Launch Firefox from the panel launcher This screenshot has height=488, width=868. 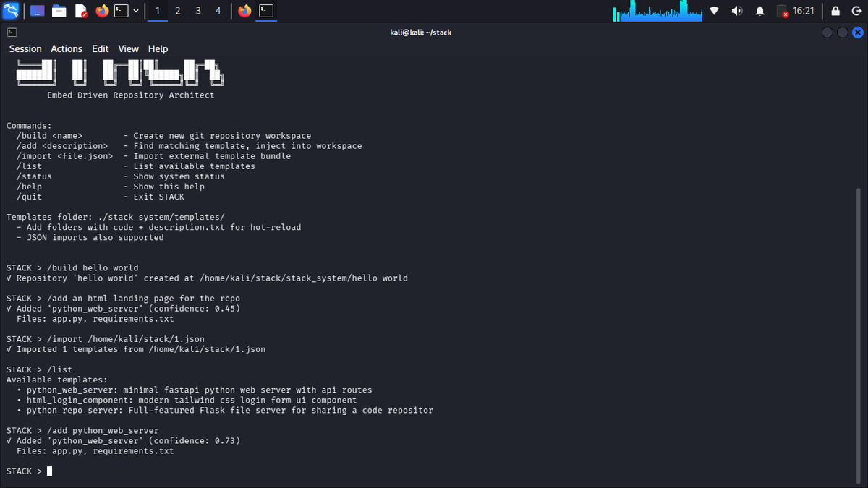(102, 11)
